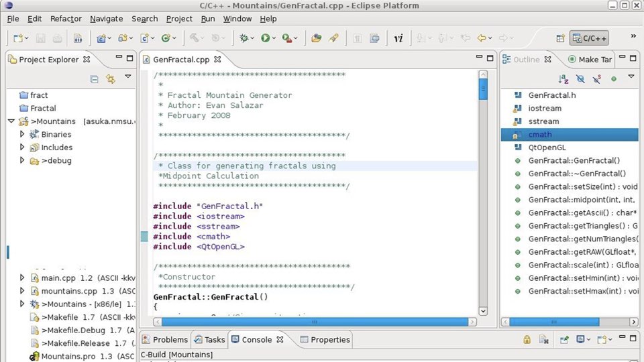
Task: Expand the Binaries tree node
Action: tap(22, 134)
